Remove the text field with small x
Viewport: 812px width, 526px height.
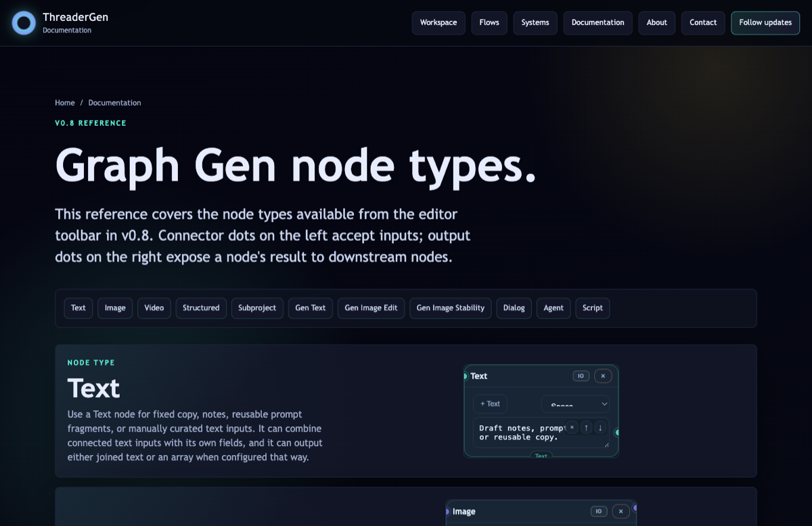(572, 427)
